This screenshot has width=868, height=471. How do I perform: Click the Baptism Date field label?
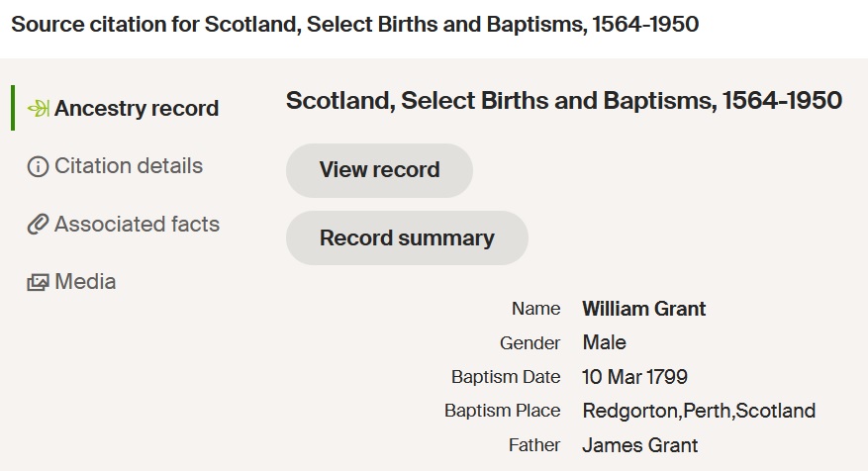coord(506,377)
